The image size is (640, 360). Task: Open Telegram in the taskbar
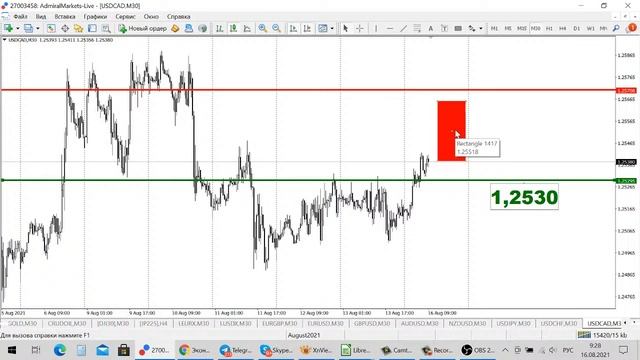(236, 350)
